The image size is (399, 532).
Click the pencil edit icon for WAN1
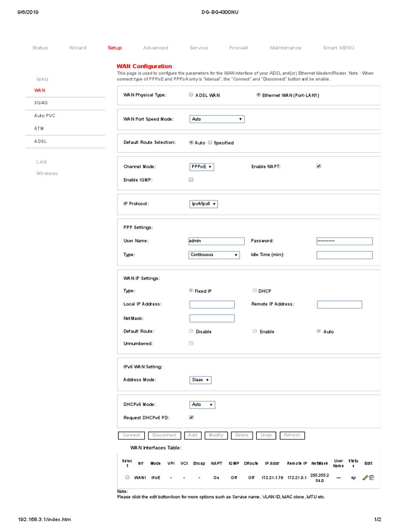(x=365, y=477)
